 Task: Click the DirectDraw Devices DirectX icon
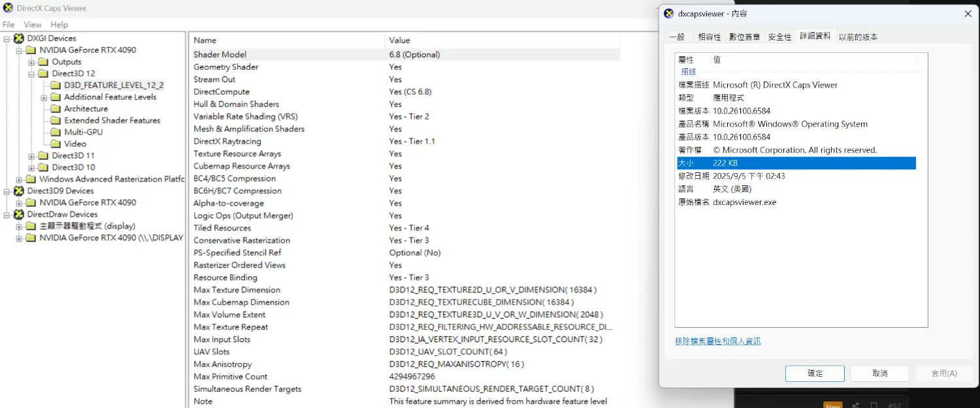[x=19, y=215]
